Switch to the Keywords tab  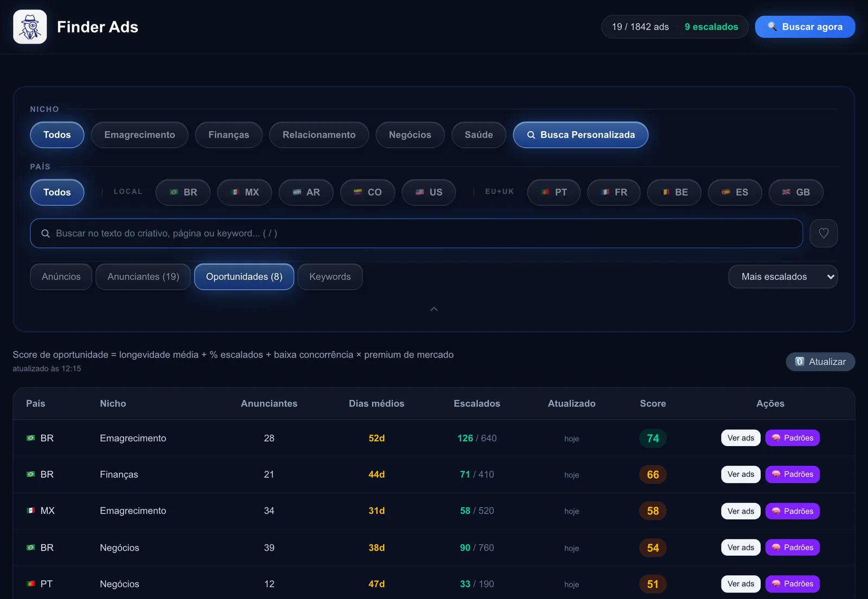(x=330, y=276)
